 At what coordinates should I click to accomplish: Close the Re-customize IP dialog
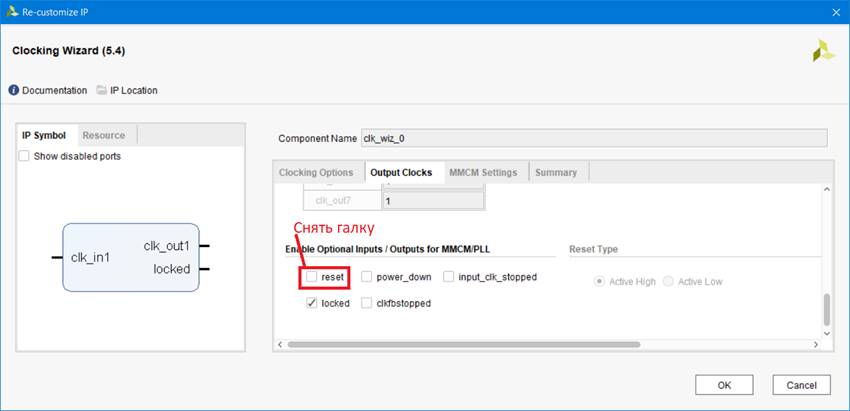834,11
